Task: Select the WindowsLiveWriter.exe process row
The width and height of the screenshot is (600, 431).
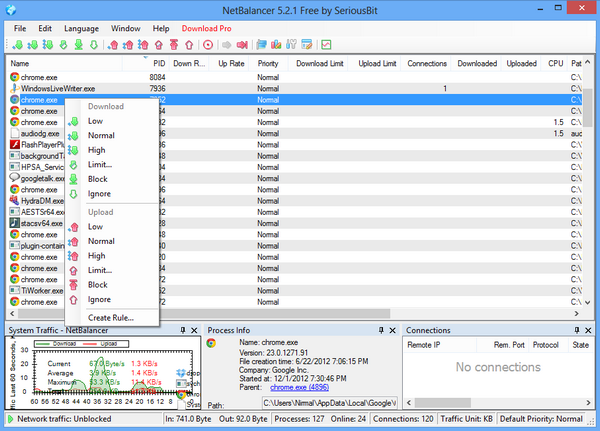Action: point(295,88)
